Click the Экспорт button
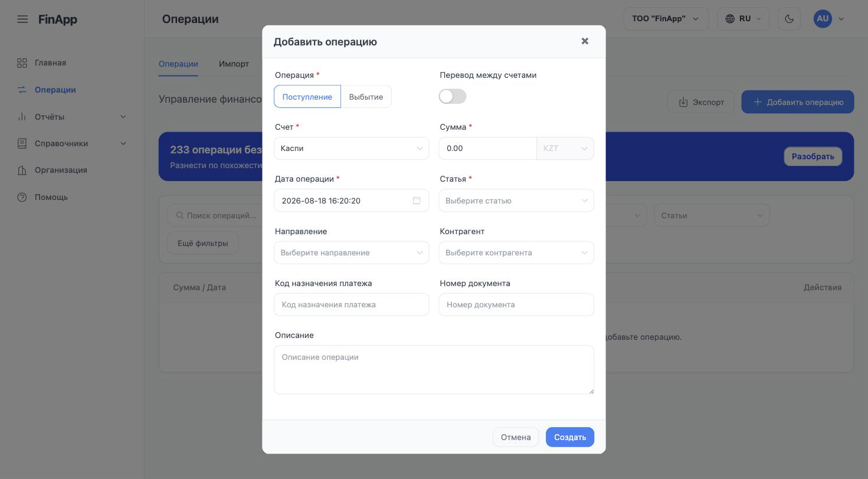The height and width of the screenshot is (479, 868). [701, 102]
